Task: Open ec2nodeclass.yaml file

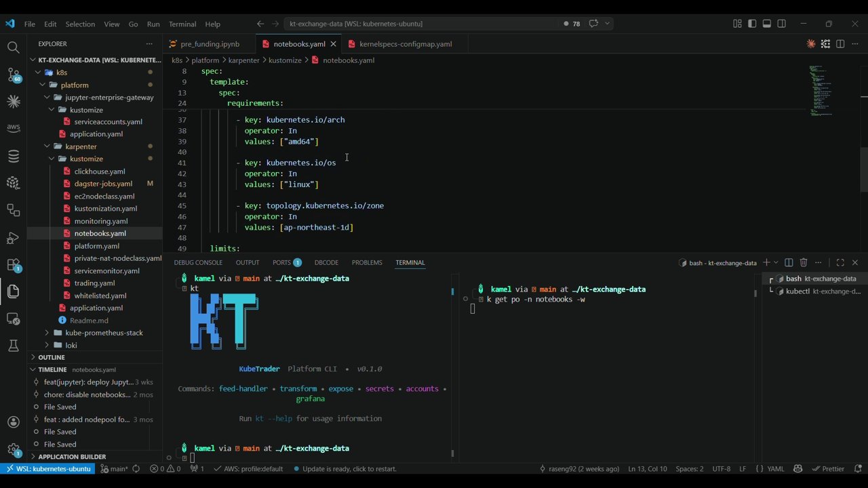Action: [104, 196]
